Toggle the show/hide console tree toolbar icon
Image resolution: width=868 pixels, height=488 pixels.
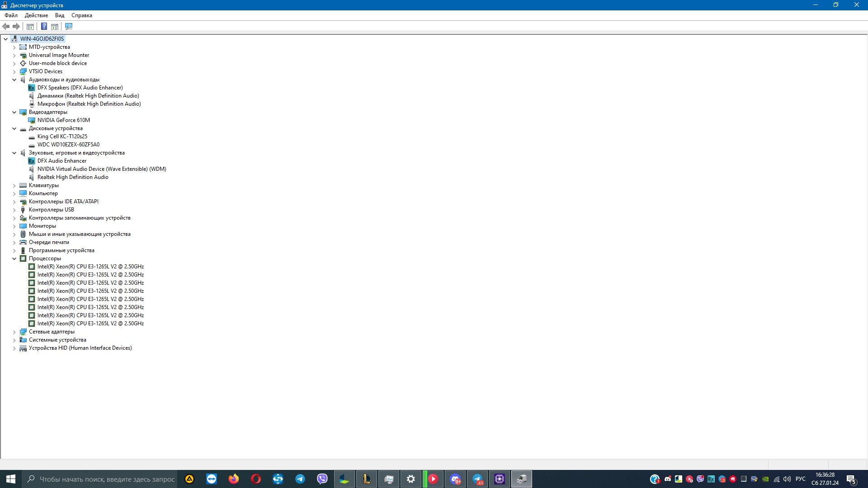[x=30, y=27]
